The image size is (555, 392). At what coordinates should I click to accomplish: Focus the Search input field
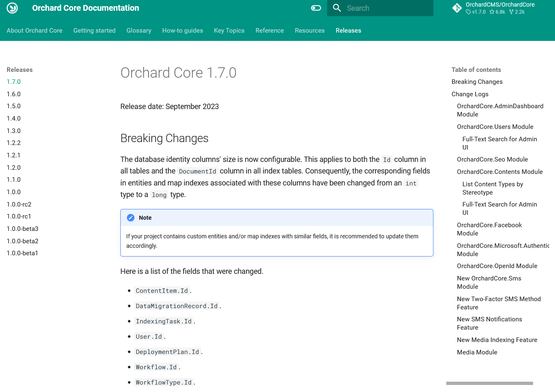tap(380, 8)
